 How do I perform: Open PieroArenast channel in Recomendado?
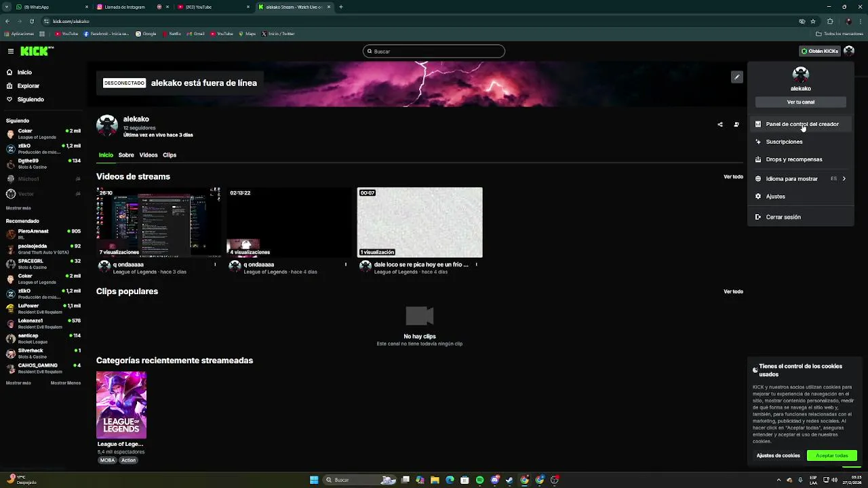pos(43,234)
